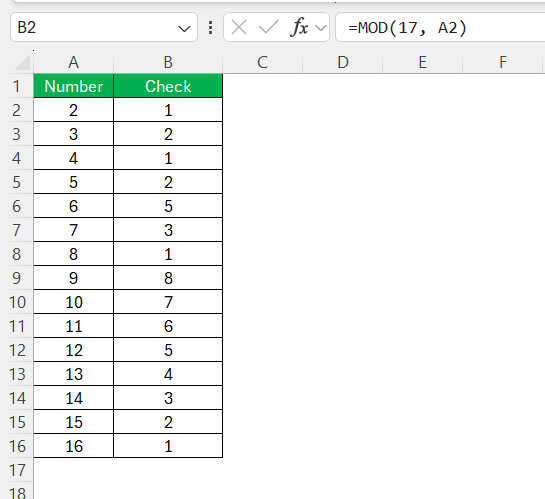Select row 12 header

(x=17, y=350)
